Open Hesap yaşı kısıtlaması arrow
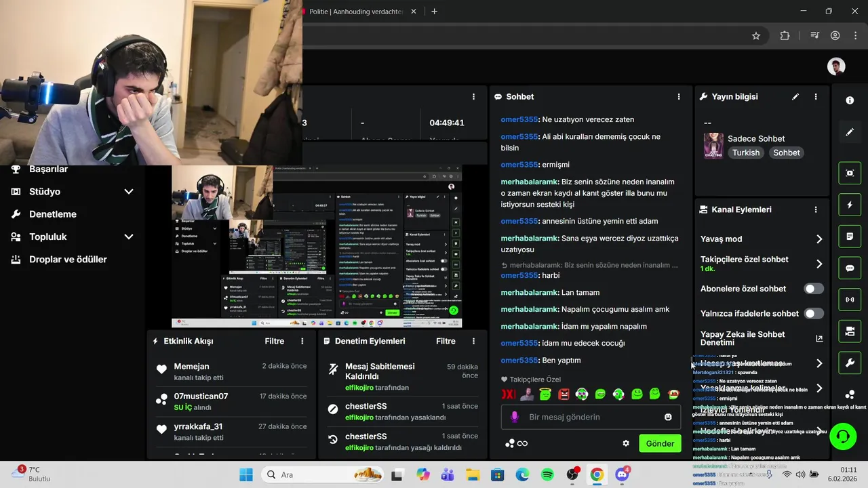Viewport: 868px width, 488px height. pyautogui.click(x=819, y=363)
